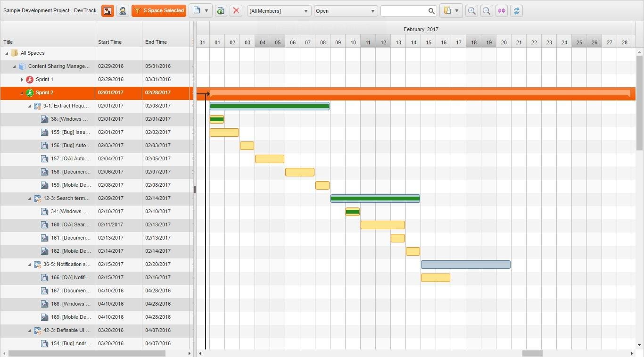Viewport: 644px width, 357px height.
Task: Zoom out the Gantt timeline
Action: pyautogui.click(x=487, y=11)
